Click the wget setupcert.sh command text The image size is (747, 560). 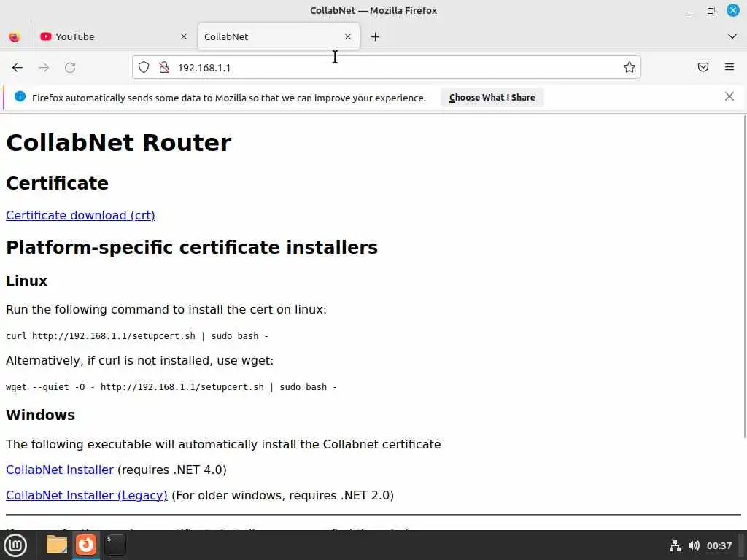click(x=171, y=386)
